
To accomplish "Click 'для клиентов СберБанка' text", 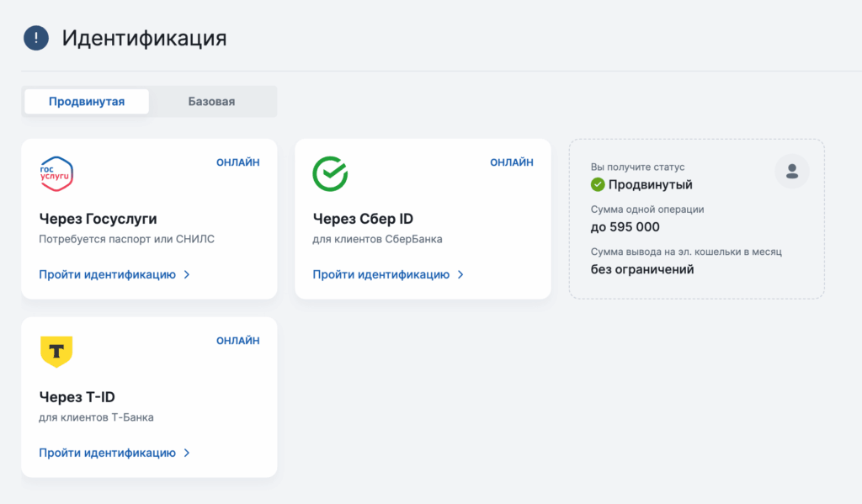I will (x=378, y=239).
